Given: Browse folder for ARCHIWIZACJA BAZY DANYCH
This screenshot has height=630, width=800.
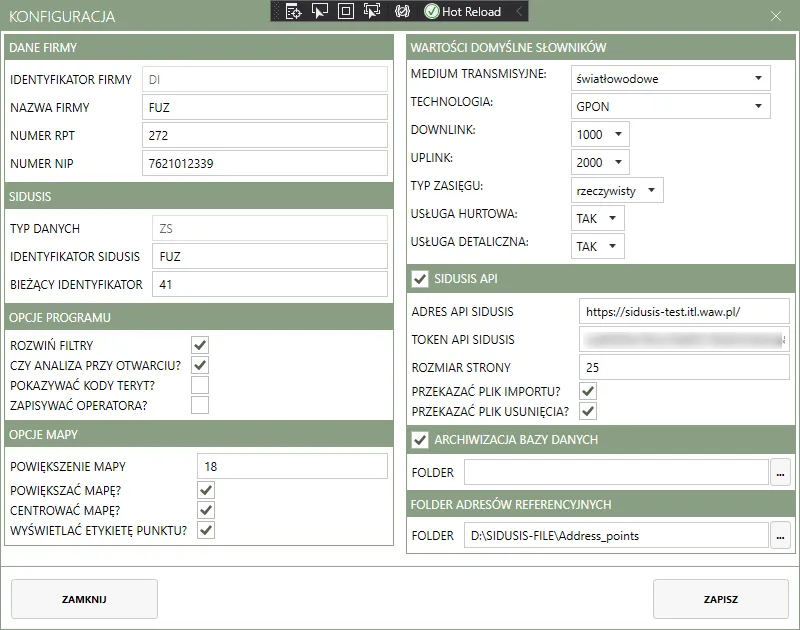Looking at the screenshot, I should (780, 473).
